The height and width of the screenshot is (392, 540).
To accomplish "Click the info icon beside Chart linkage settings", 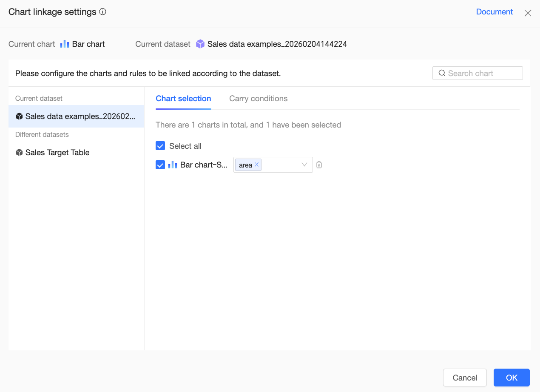I will 102,12.
